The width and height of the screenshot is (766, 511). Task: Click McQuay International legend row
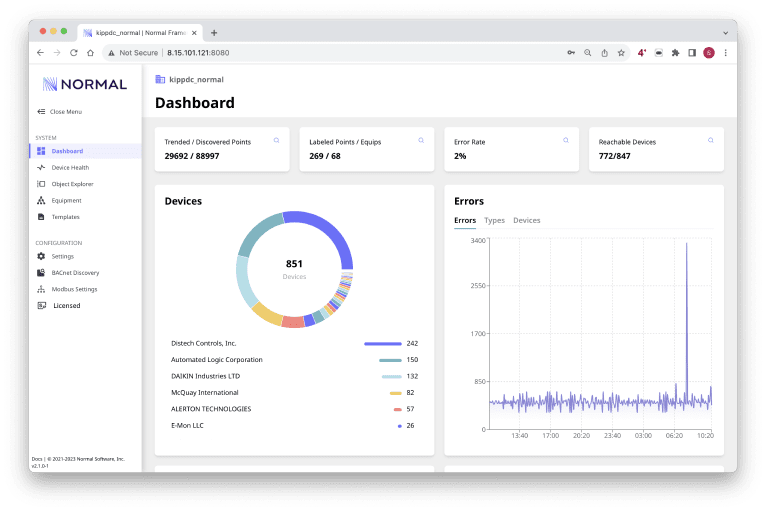tap(295, 393)
